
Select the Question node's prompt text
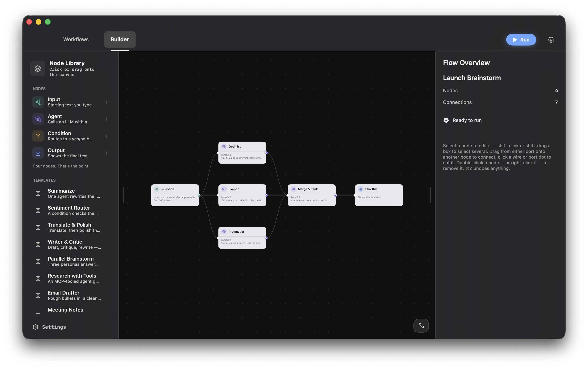pos(174,199)
